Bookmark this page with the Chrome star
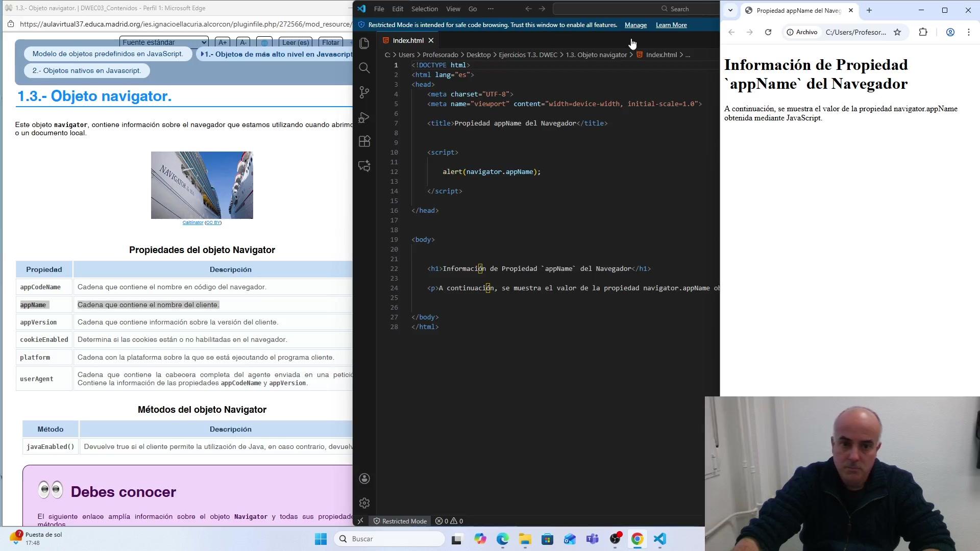 (897, 32)
